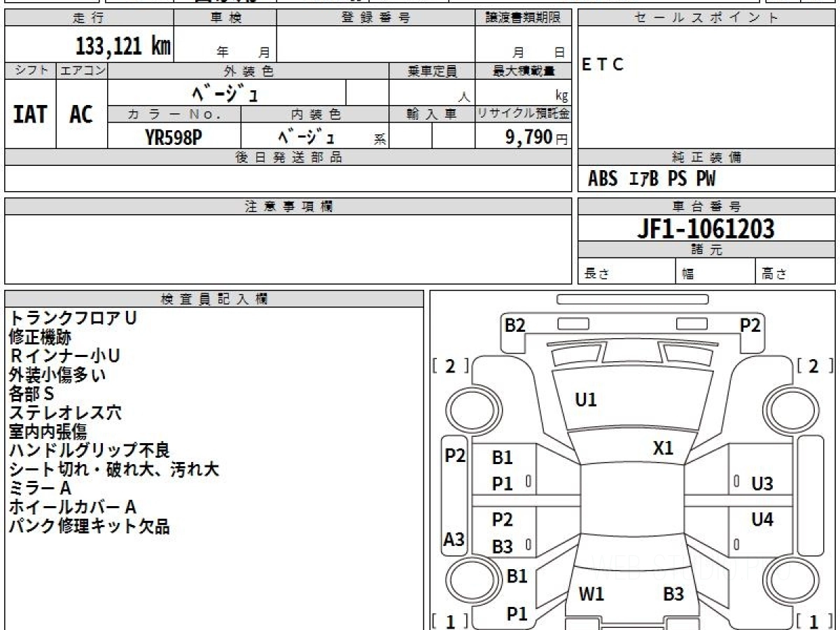Select the U4 damage mark
The width and height of the screenshot is (840, 630).
762,519
